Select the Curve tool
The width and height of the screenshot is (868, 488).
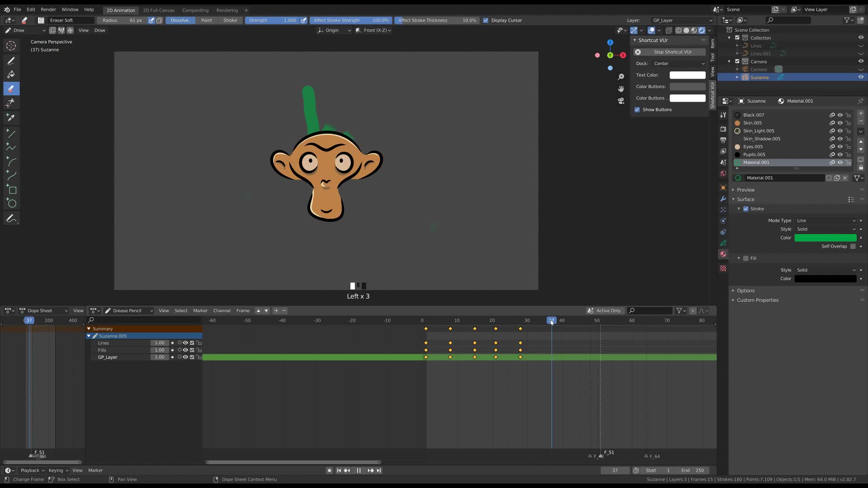[11, 175]
